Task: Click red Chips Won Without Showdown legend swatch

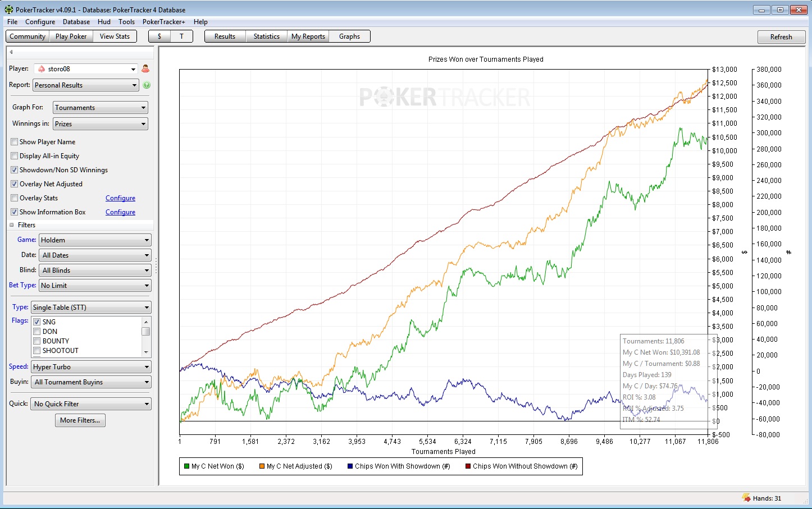Action: tap(468, 466)
